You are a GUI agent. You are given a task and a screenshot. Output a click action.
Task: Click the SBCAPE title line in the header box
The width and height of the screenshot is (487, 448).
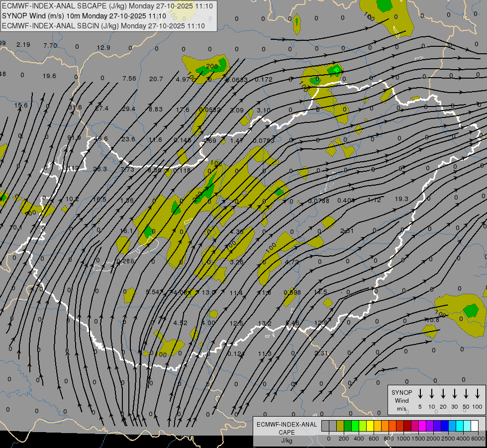coord(107,6)
